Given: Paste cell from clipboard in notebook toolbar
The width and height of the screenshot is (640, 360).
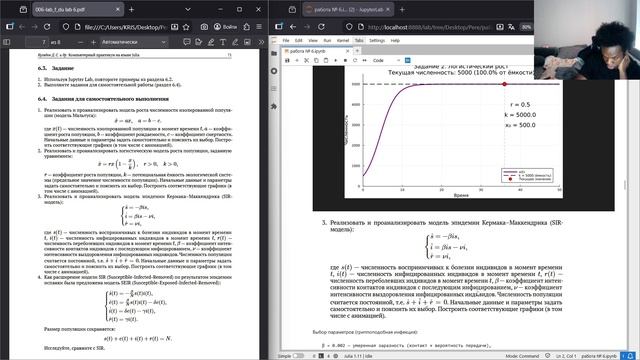Looking at the screenshot, I should pyautogui.click(x=326, y=60).
